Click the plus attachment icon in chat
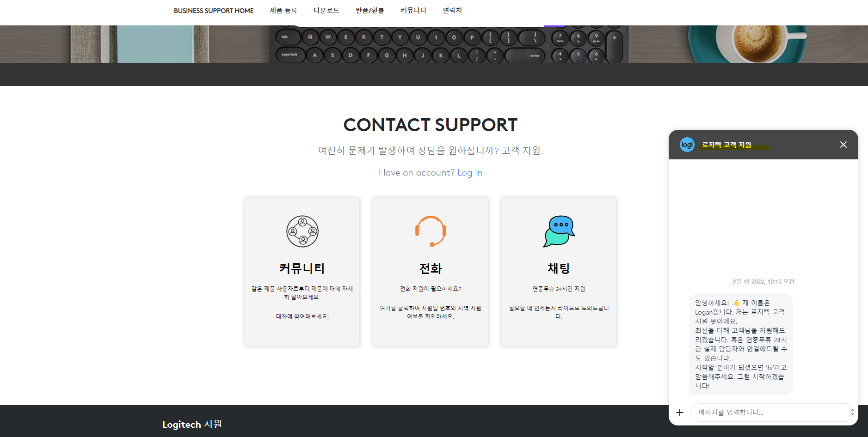 point(680,413)
